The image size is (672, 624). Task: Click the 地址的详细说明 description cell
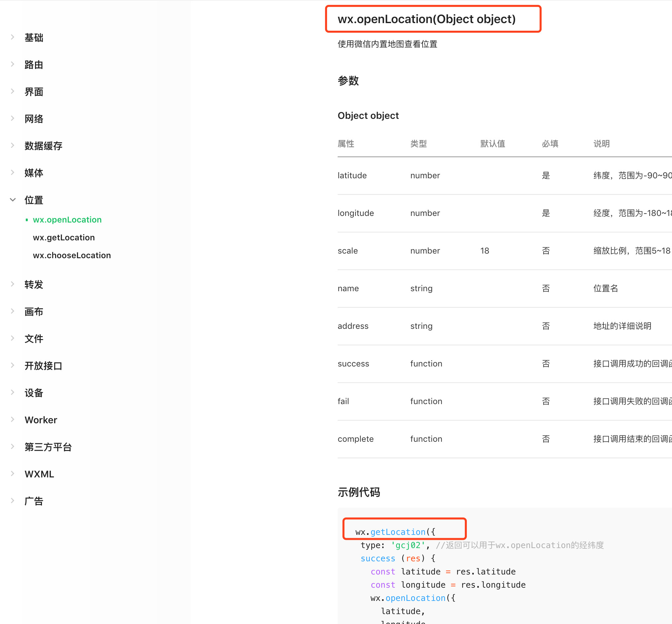tap(622, 326)
